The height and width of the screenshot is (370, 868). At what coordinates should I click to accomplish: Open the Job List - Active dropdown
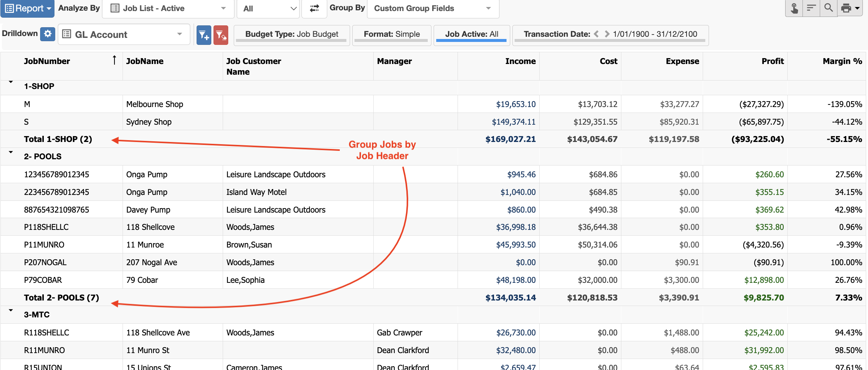coord(168,8)
